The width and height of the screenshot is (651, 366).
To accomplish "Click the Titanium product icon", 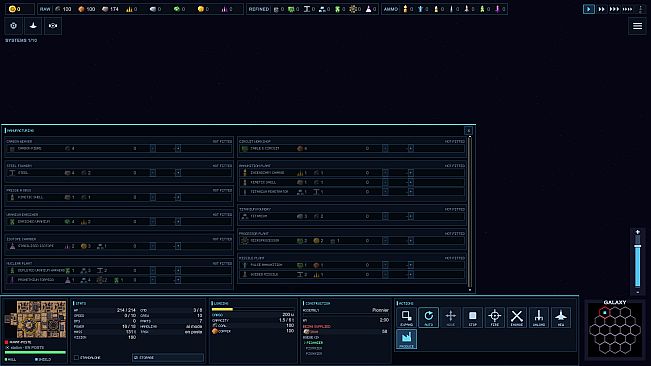I will point(245,216).
